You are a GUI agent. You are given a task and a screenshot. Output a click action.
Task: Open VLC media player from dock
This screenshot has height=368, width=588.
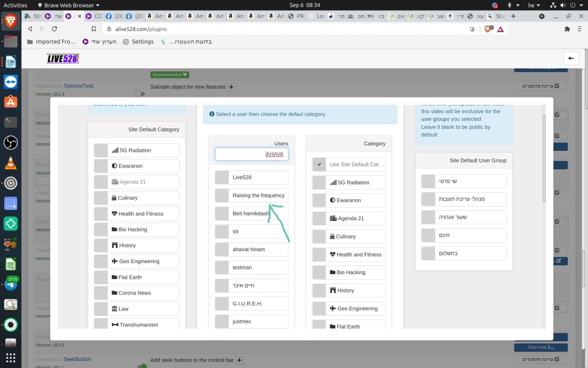point(11,163)
